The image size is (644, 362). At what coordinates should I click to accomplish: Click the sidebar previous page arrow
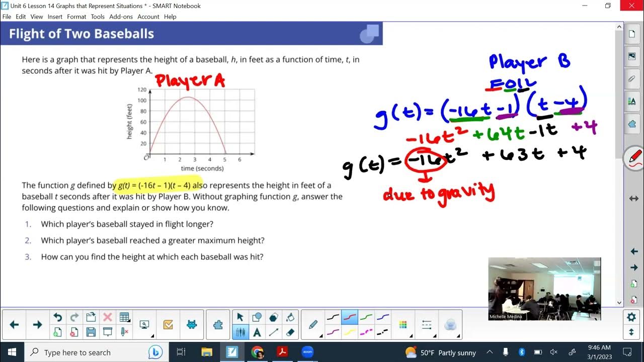click(634, 251)
